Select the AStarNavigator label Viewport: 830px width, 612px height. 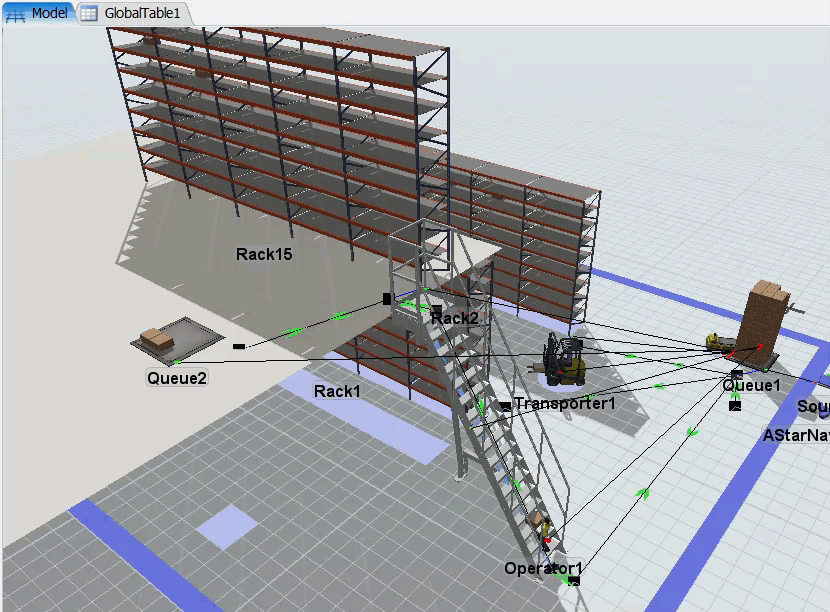(795, 435)
